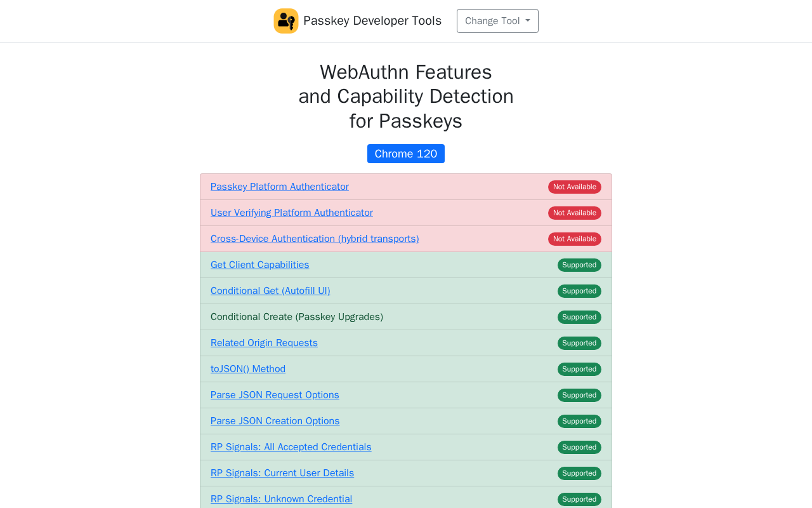Select the Conditional Create (Passkey Upgrades) row
The height and width of the screenshot is (508, 812).
pyautogui.click(x=406, y=317)
